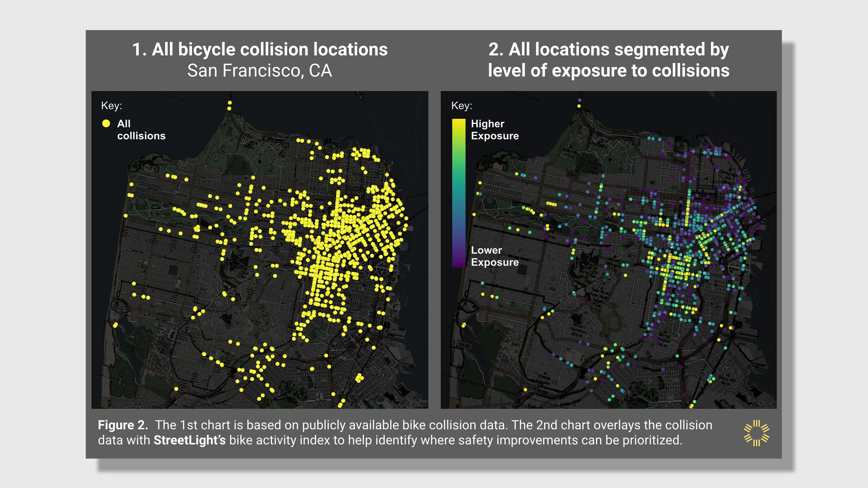Screen dimensions: 868x488
Task: Toggle the Higher Exposure label
Action: click(495, 130)
